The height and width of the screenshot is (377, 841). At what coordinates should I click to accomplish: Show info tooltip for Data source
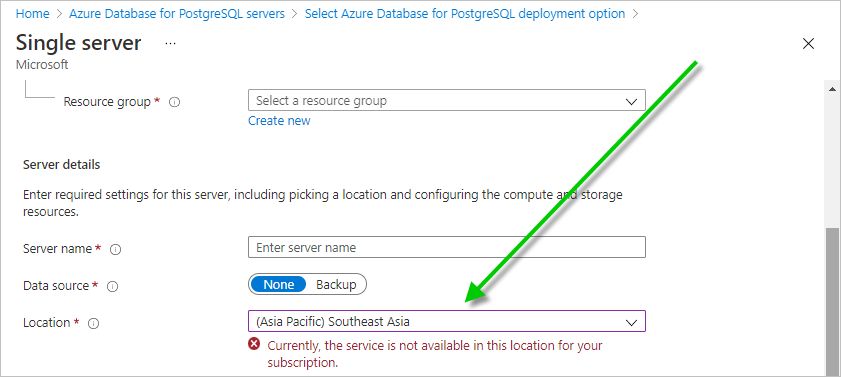click(112, 287)
